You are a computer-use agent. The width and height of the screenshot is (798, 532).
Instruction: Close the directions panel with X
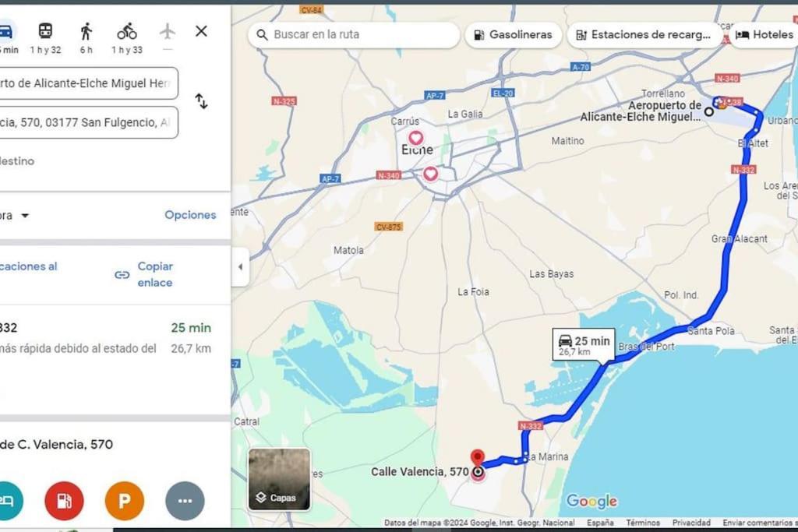(201, 31)
